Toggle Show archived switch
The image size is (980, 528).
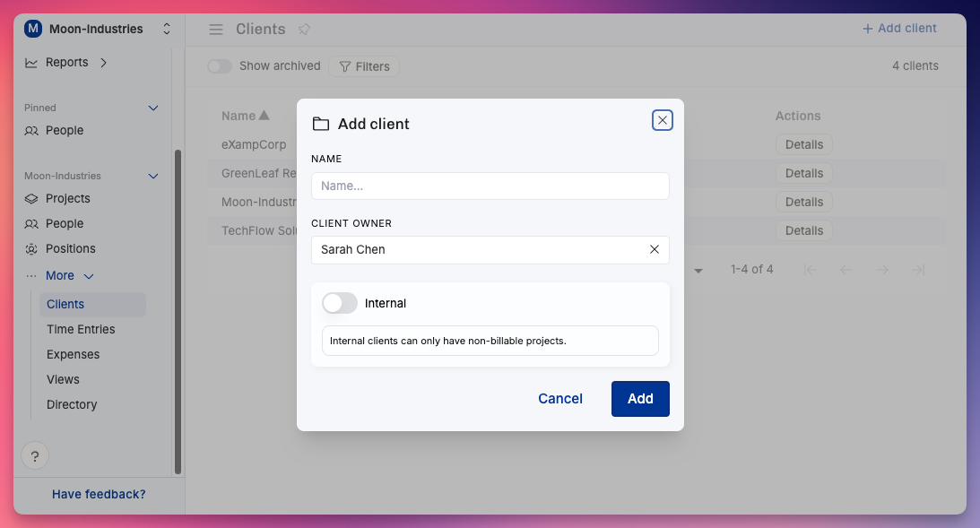point(220,66)
